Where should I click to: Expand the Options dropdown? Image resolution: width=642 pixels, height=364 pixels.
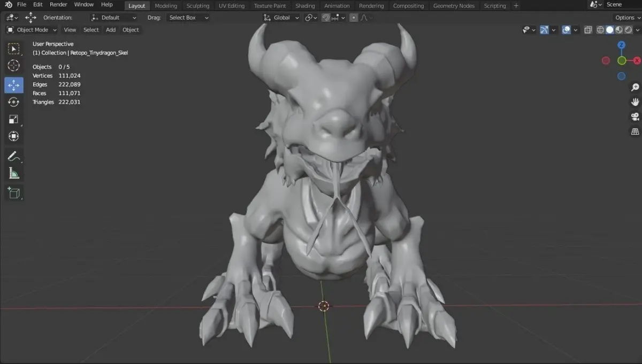pos(627,18)
